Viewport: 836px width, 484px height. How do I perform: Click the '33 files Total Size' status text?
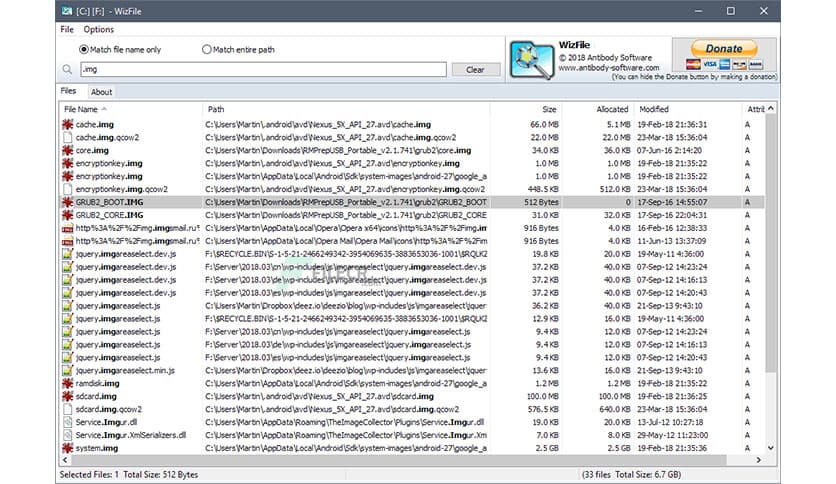[632, 474]
